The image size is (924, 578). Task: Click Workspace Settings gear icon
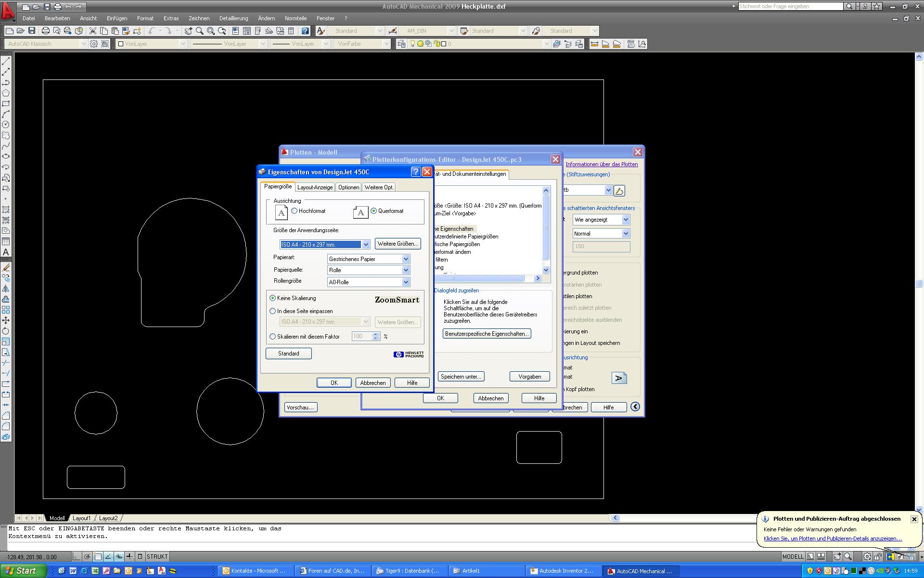[94, 44]
